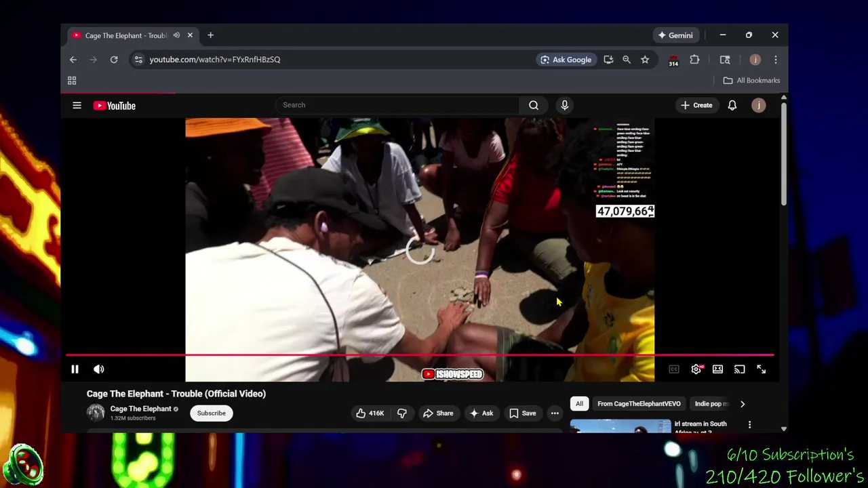The width and height of the screenshot is (868, 488).
Task: Share the video
Action: [x=438, y=413]
